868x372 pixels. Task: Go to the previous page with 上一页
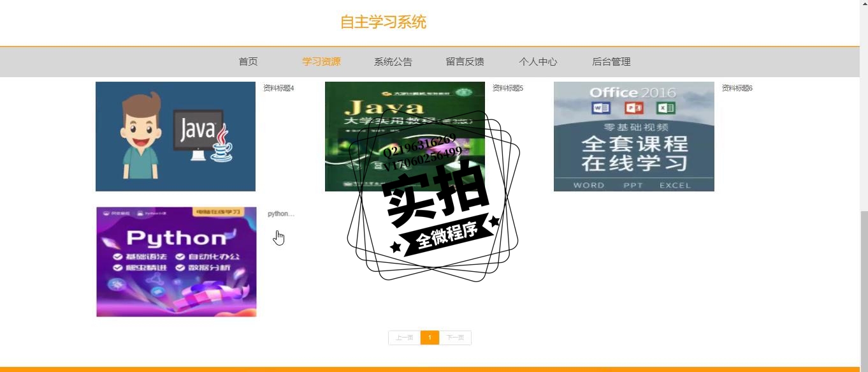pos(405,338)
